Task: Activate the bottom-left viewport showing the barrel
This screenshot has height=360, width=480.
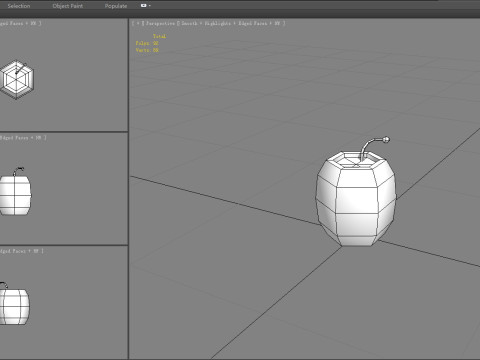Action: click(63, 302)
